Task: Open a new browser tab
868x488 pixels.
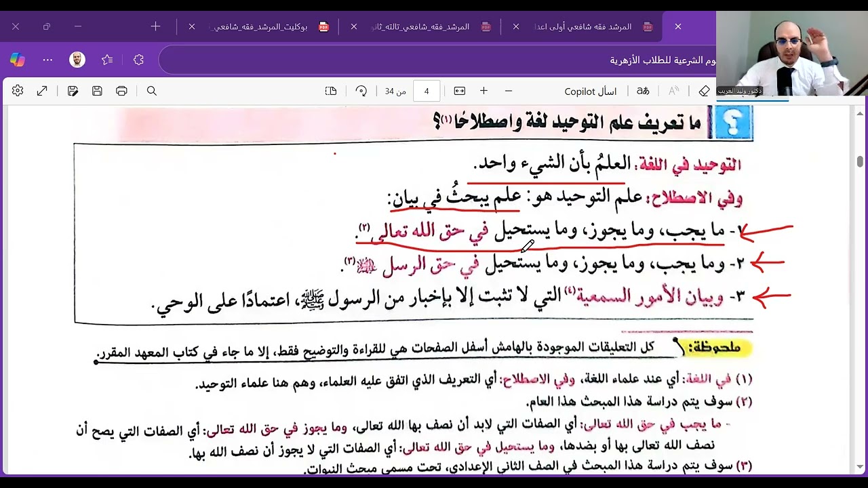Action: [x=155, y=26]
